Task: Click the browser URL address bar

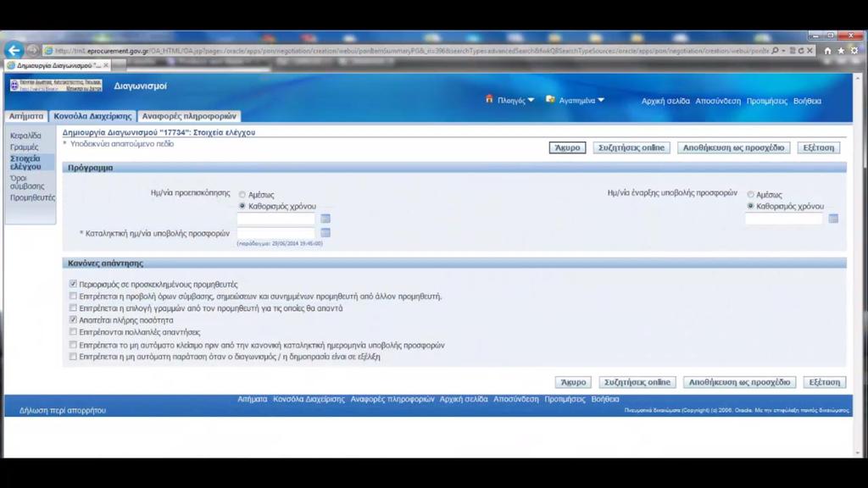Action: [409, 51]
